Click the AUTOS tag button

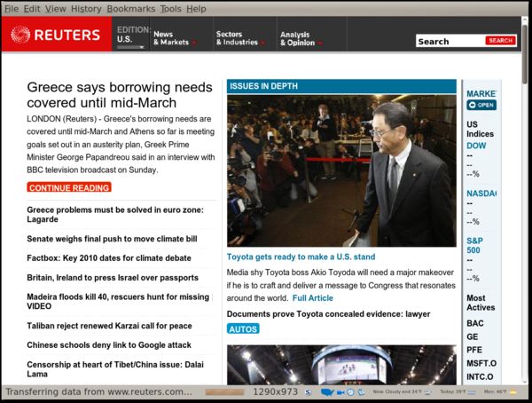click(x=243, y=329)
